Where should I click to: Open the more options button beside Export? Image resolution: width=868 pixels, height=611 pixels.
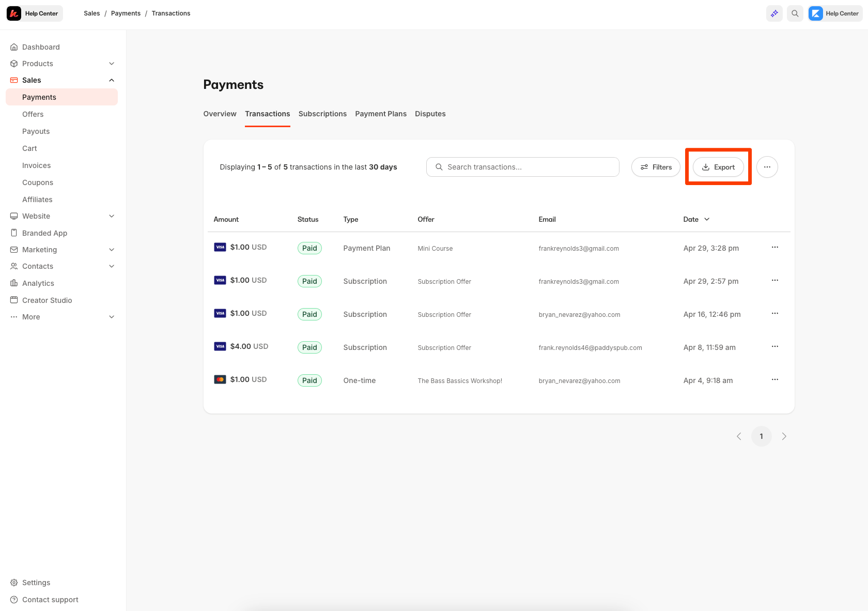click(767, 167)
